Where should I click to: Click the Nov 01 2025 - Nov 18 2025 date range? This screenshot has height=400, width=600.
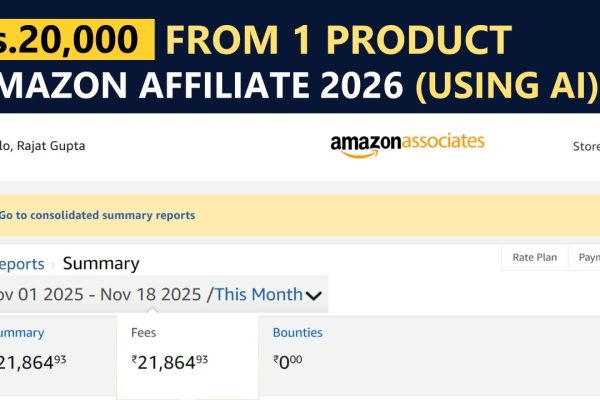coord(100,294)
